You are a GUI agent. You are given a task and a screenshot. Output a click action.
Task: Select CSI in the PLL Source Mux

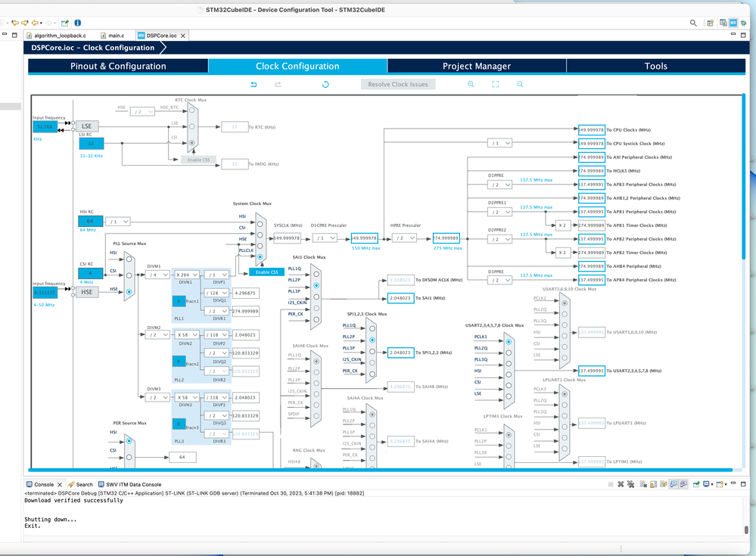click(x=129, y=275)
